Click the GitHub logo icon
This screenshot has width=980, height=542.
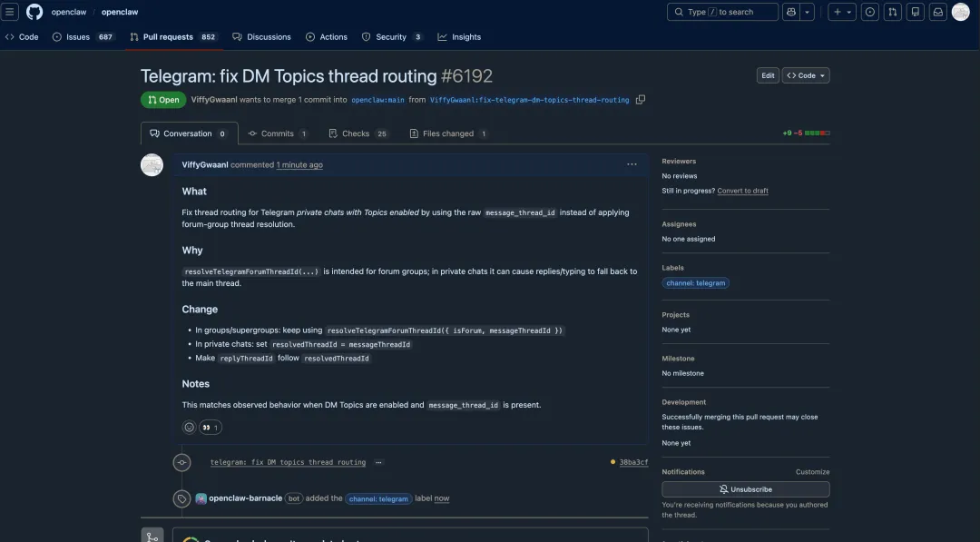tap(34, 12)
